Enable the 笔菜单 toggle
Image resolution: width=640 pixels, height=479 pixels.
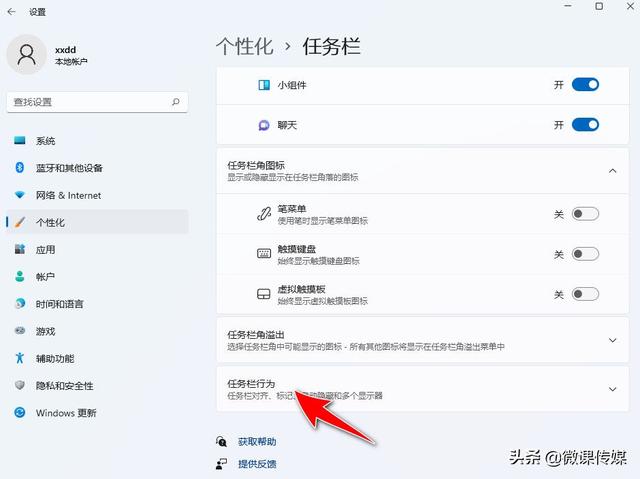pos(585,213)
